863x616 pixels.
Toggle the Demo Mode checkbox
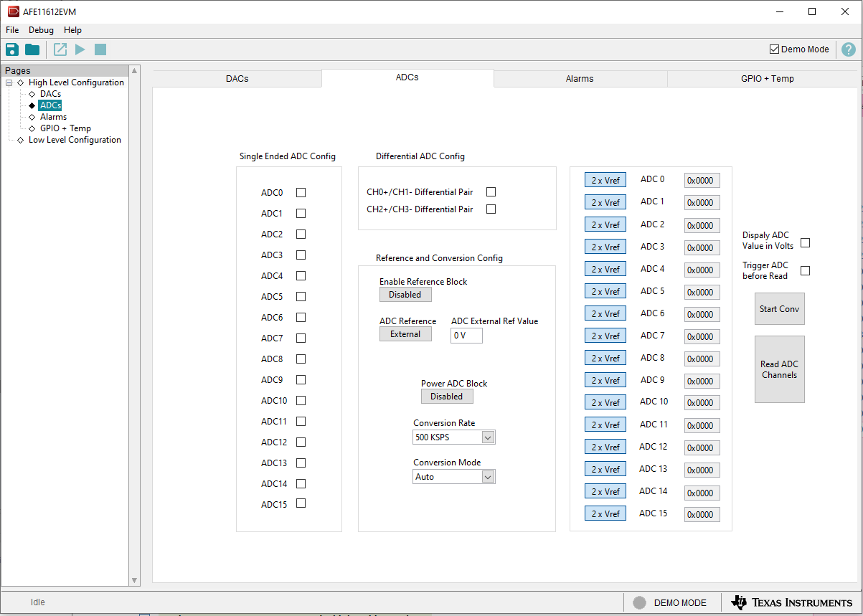click(x=774, y=49)
